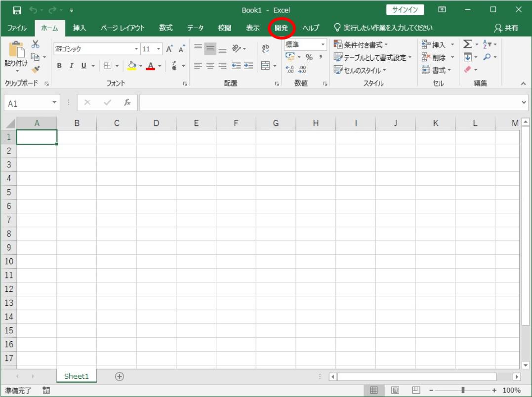This screenshot has width=532, height=397.
Task: Open the number format dropdown 標準
Action: [324, 45]
